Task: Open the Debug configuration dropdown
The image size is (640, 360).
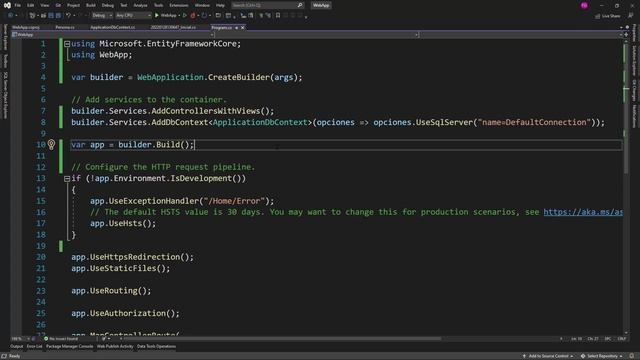Action: click(x=102, y=16)
